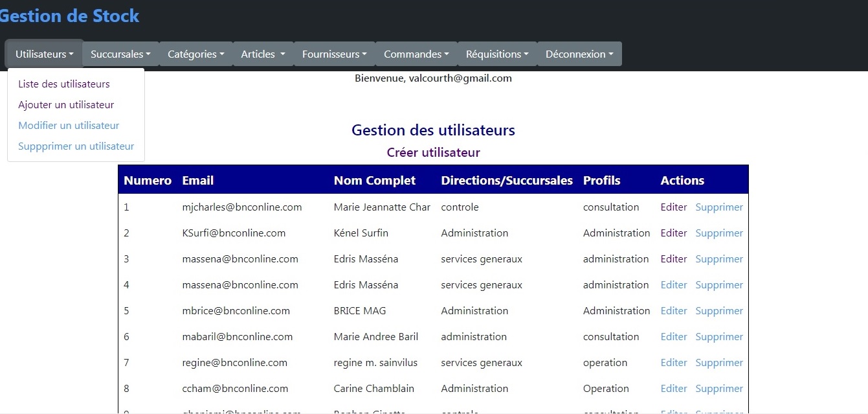Expand the Réquisitions dropdown
The width and height of the screenshot is (868, 414).
coord(496,54)
